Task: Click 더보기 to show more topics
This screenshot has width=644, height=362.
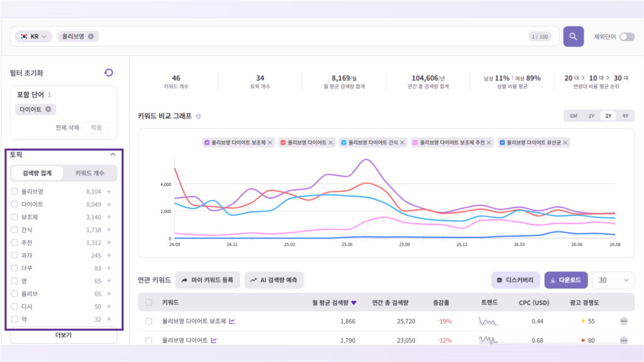Action: coord(64,336)
